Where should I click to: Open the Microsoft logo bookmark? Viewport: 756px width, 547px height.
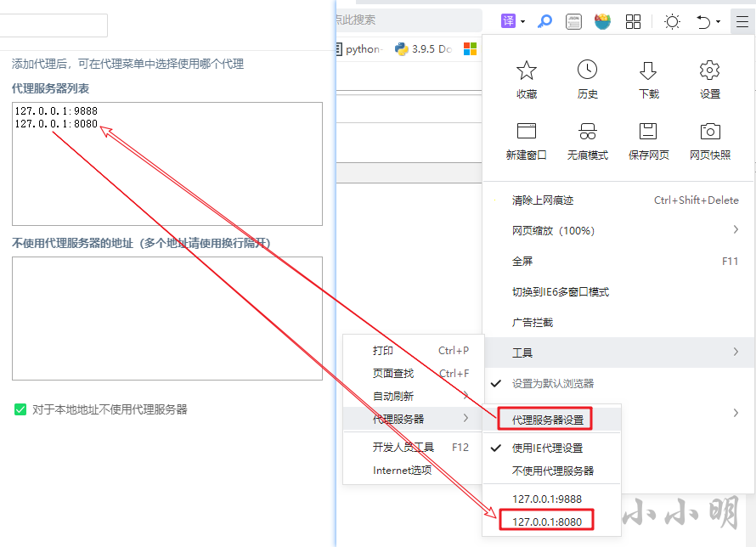pos(470,49)
